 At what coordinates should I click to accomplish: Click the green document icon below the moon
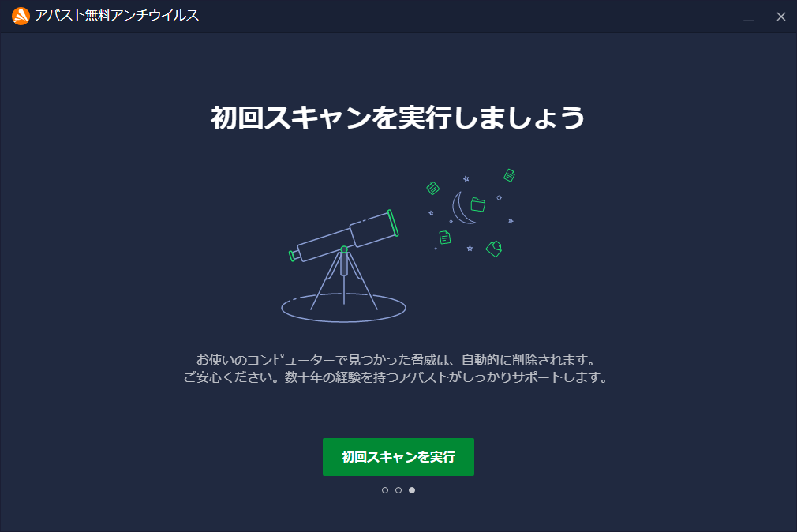[445, 238]
